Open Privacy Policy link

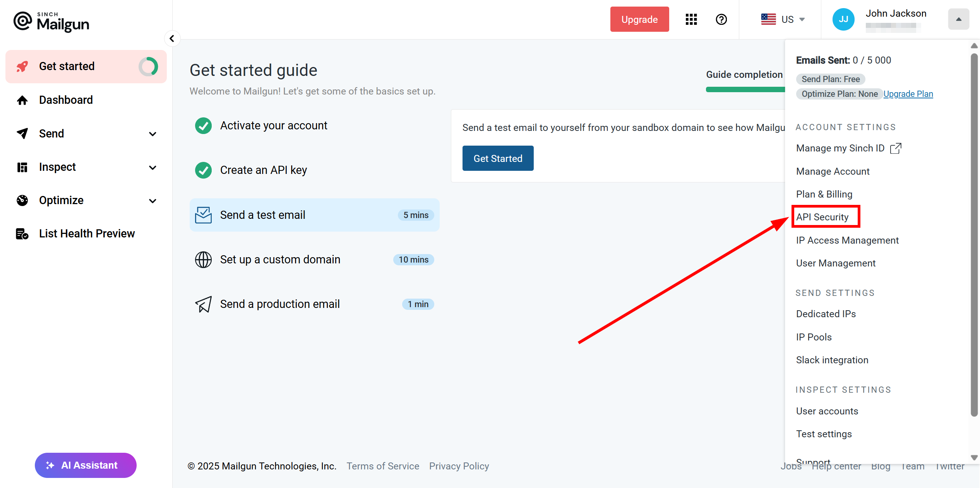tap(459, 466)
